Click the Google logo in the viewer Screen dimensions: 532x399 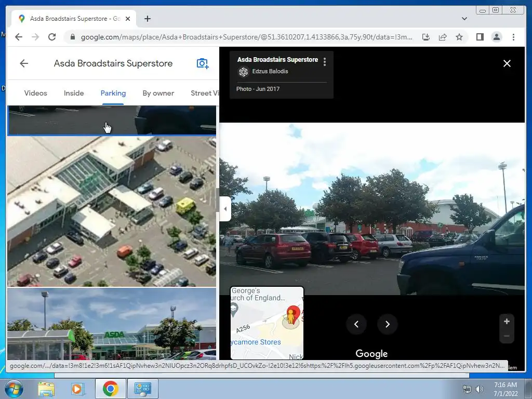pos(371,353)
